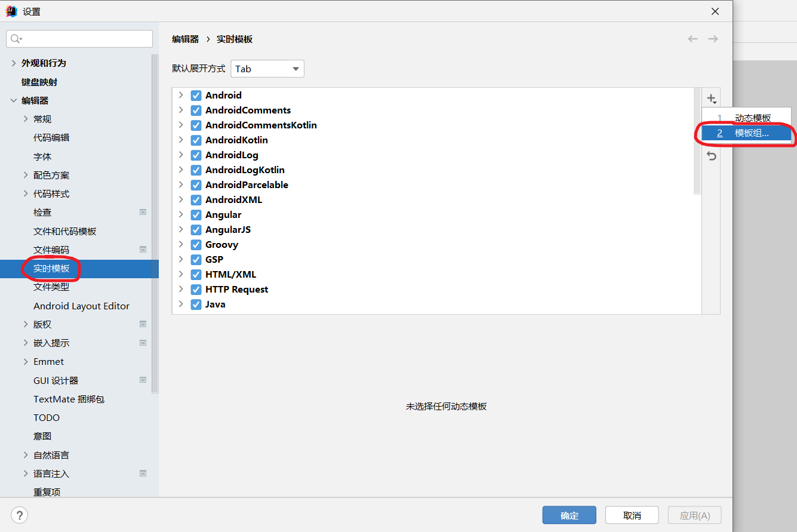This screenshot has height=532, width=797.
Task: Expand the 代码样式 sidebar node
Action: pyautogui.click(x=26, y=193)
